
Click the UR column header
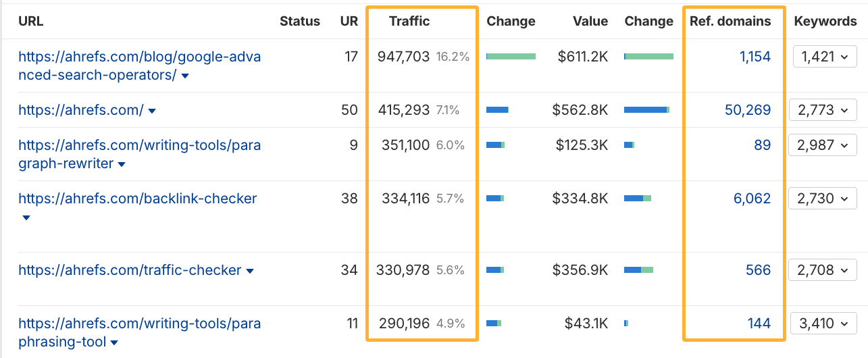[x=349, y=21]
